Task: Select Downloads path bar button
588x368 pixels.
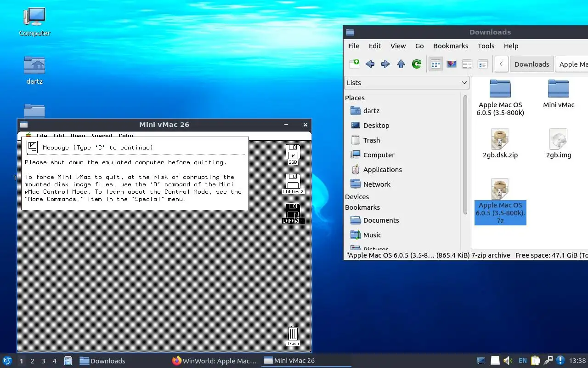Action: tap(531, 64)
